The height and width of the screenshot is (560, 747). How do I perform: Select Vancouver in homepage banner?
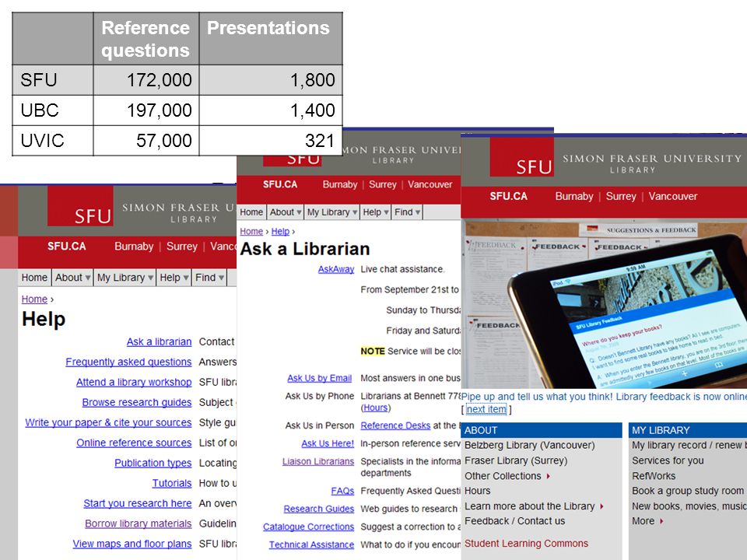[672, 196]
